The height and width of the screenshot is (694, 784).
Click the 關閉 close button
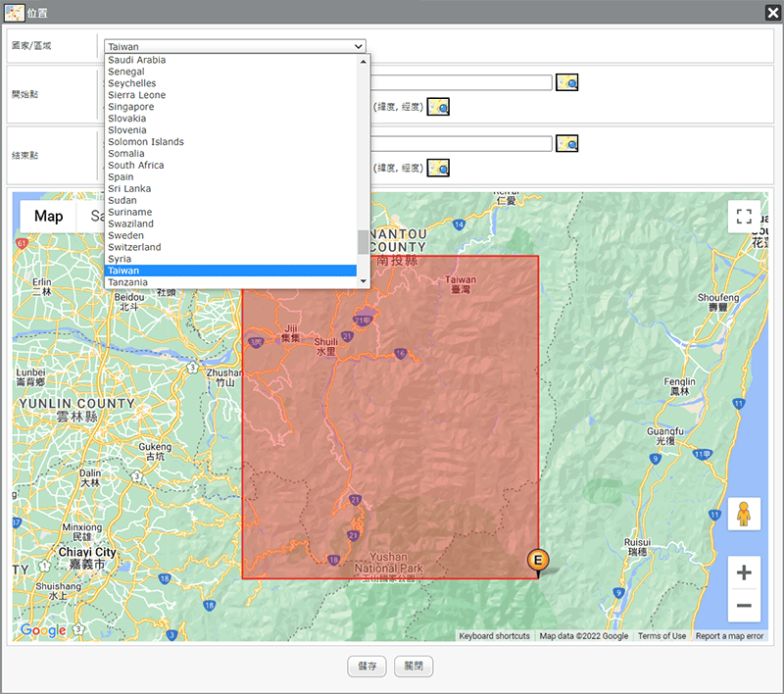coord(414,667)
